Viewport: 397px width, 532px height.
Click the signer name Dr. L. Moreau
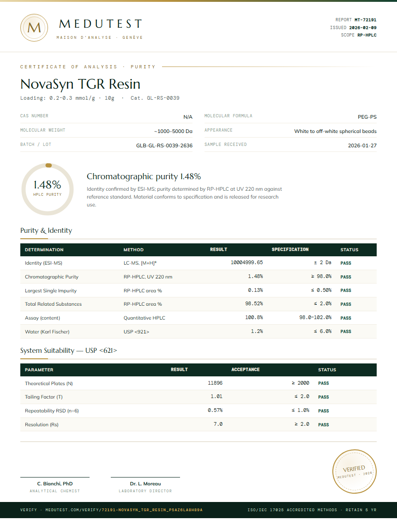click(145, 484)
